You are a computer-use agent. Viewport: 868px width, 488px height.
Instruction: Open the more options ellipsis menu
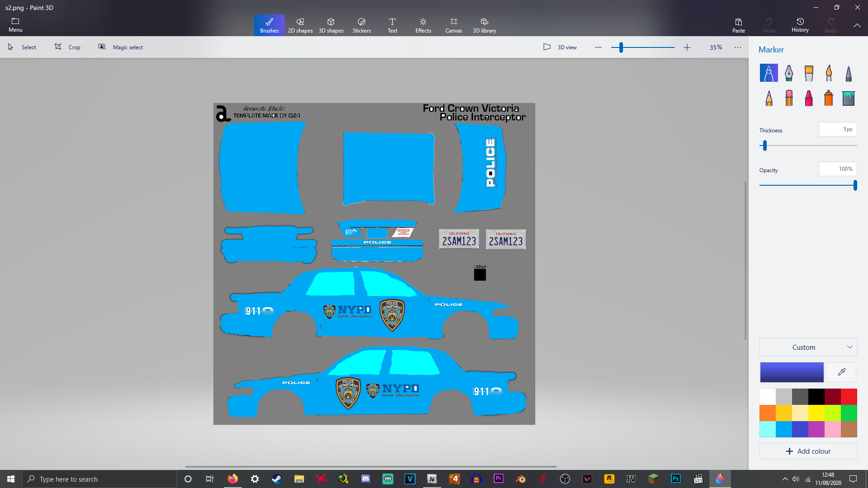click(x=738, y=47)
